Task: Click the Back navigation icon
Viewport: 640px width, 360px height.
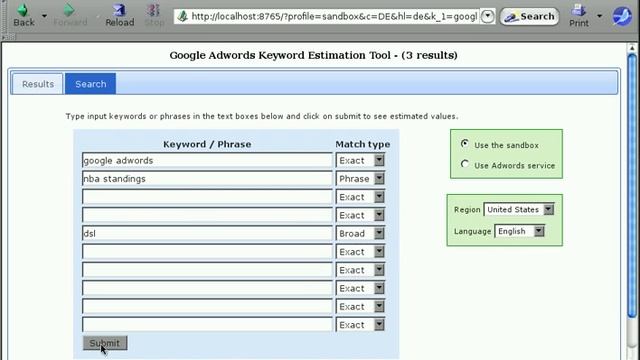Action: click(23, 15)
